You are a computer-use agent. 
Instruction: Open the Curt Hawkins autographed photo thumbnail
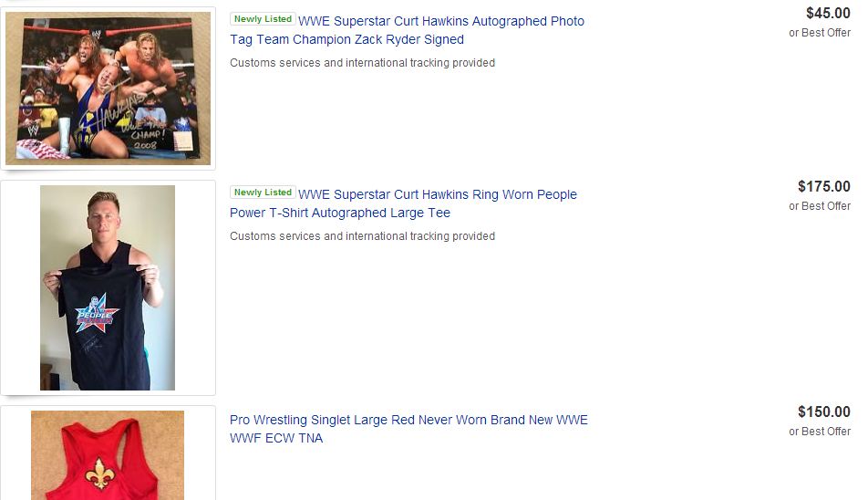tap(108, 89)
